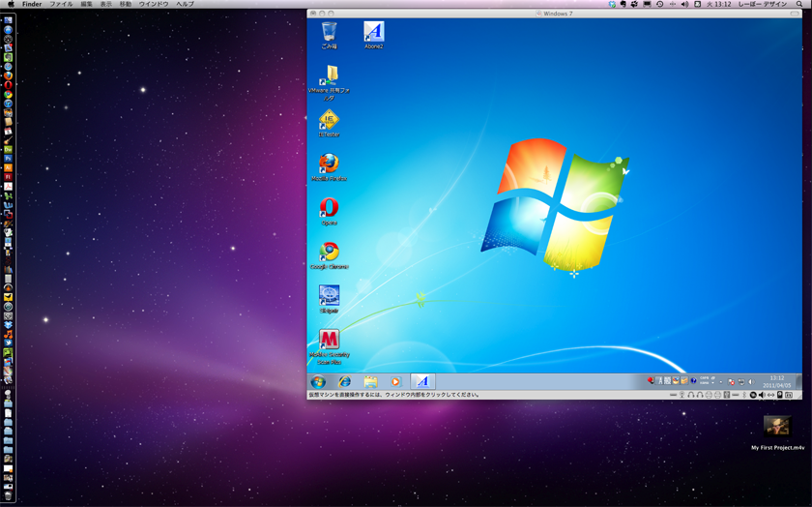Click the VMware sound device status icon

pos(762,395)
